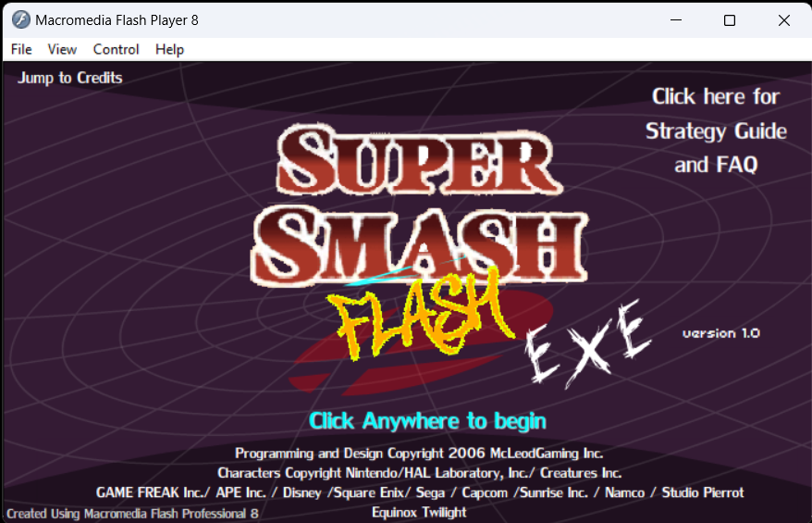Viewport: 812px width, 523px height.
Task: Click the Equinox Twilight credit text
Action: pos(419,512)
